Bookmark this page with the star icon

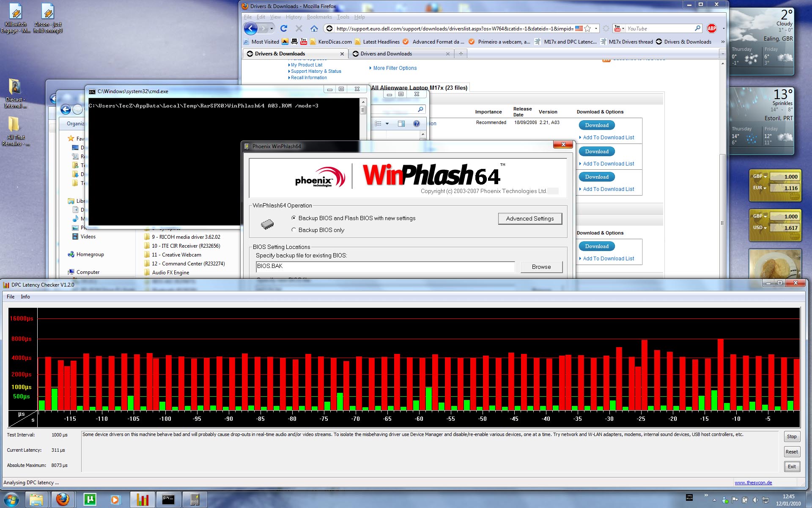pos(587,28)
